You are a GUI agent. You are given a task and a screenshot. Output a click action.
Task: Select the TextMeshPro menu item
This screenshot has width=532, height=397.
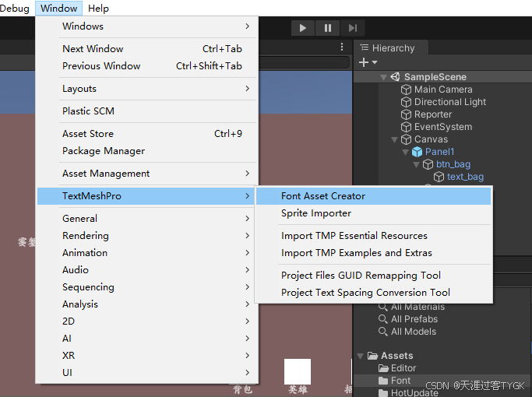pyautogui.click(x=146, y=196)
